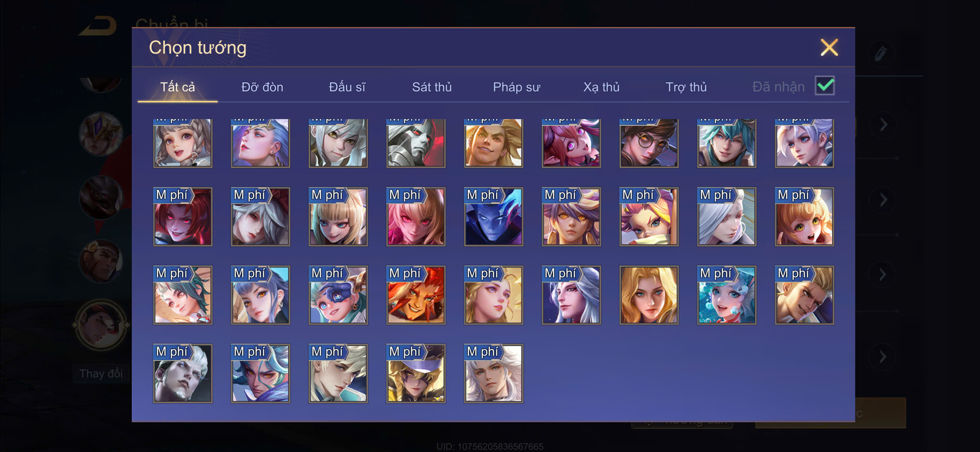Click the Thay đổi button
Screen dimensions: 980x452
pyautogui.click(x=101, y=374)
